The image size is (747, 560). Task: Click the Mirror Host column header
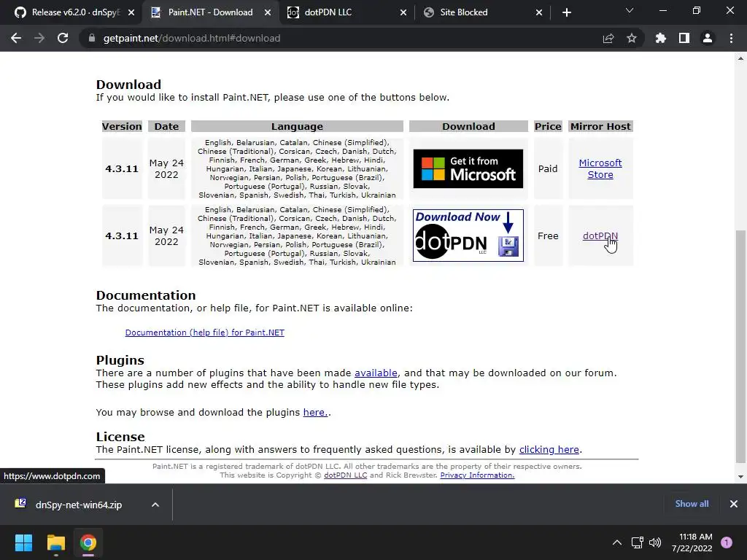point(600,127)
